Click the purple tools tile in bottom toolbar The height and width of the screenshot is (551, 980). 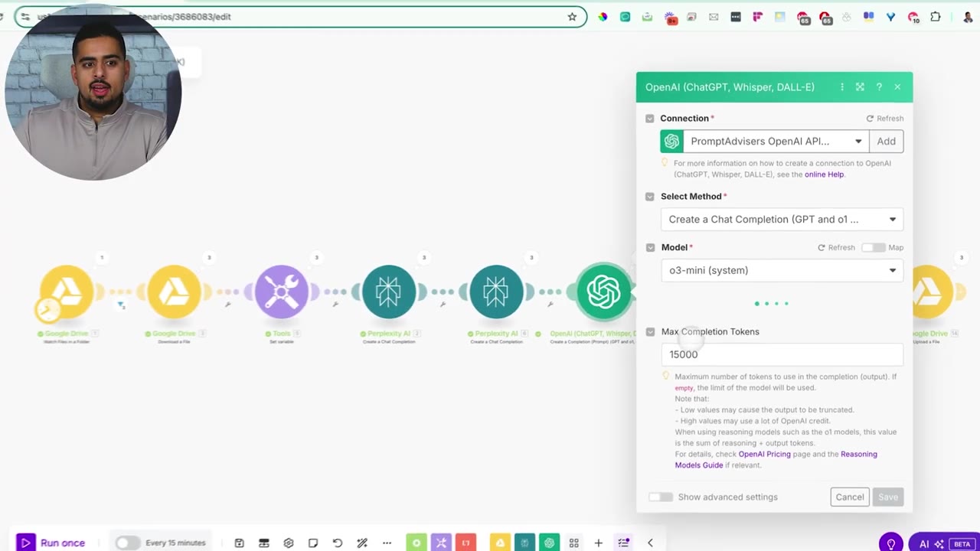tap(441, 543)
